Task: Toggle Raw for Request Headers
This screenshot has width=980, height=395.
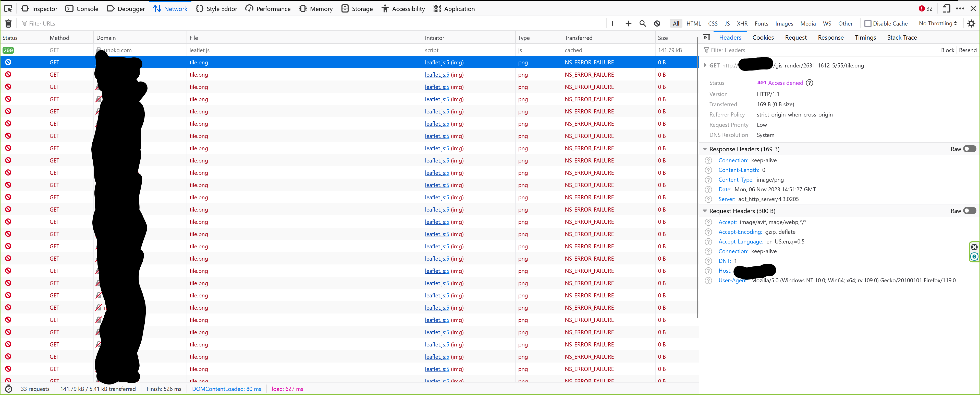Action: click(969, 211)
